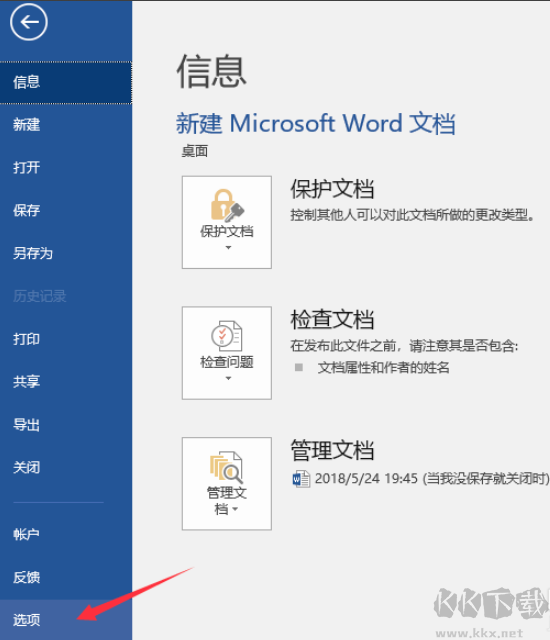Click the 检查文档 section heading
Image resolution: width=550 pixels, height=640 pixels.
[332, 319]
